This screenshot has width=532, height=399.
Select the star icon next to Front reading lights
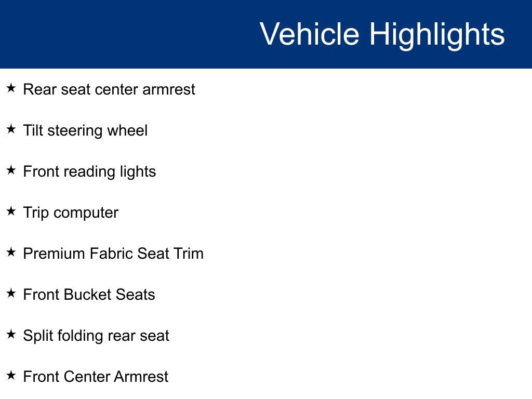11,170
